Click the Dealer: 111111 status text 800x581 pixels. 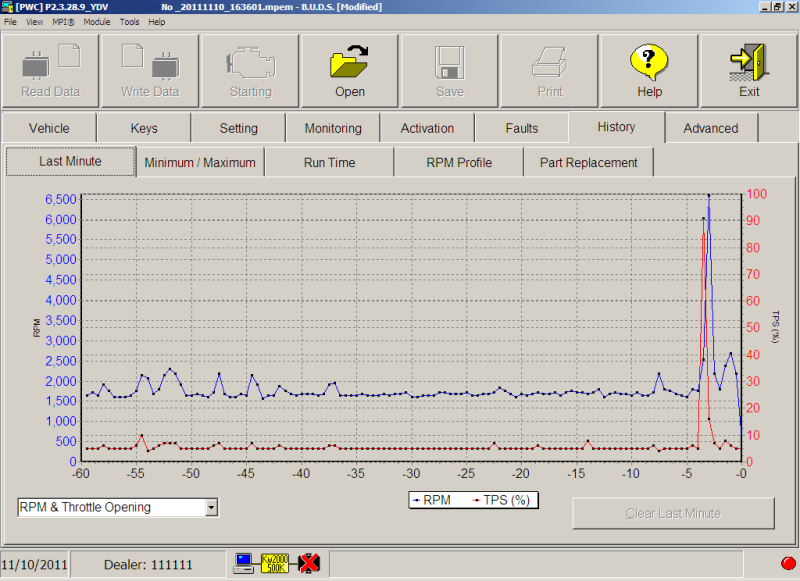click(x=148, y=565)
